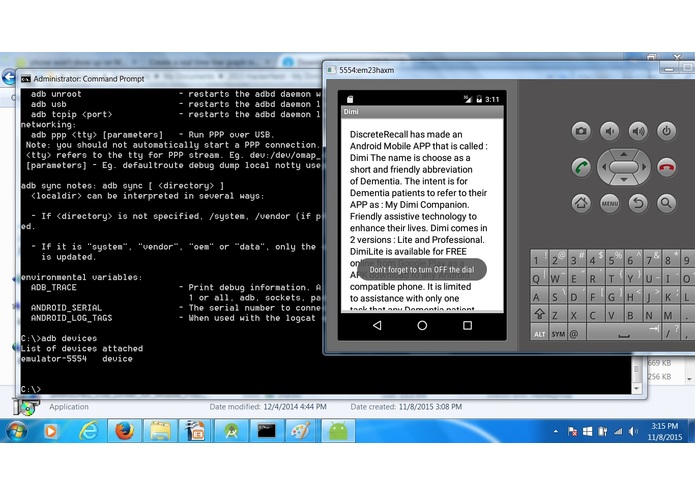Switch to Command Prompt taskbar button
This screenshot has width=695, height=494.
coord(267,431)
